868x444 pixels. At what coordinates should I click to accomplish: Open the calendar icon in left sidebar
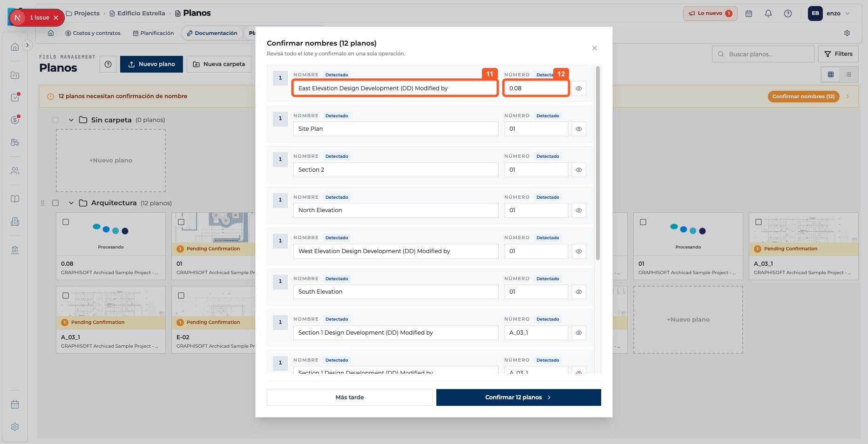(x=15, y=404)
